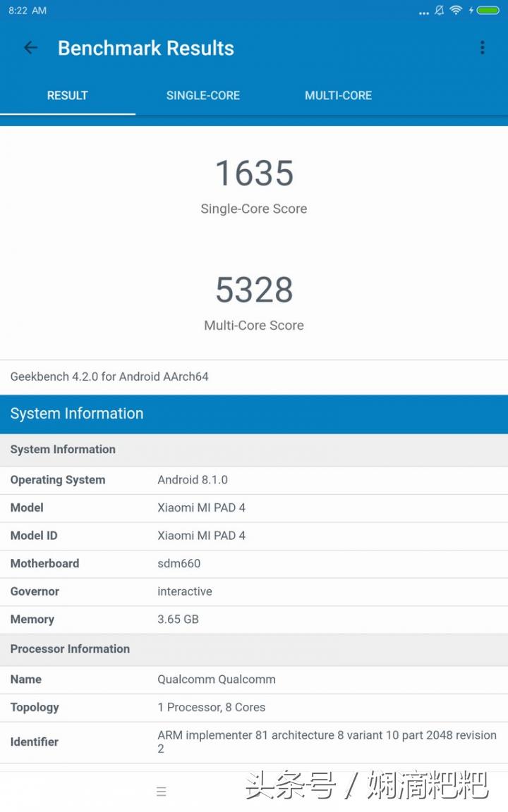
Task: Tap the Multi-Core Score label
Action: tap(254, 325)
